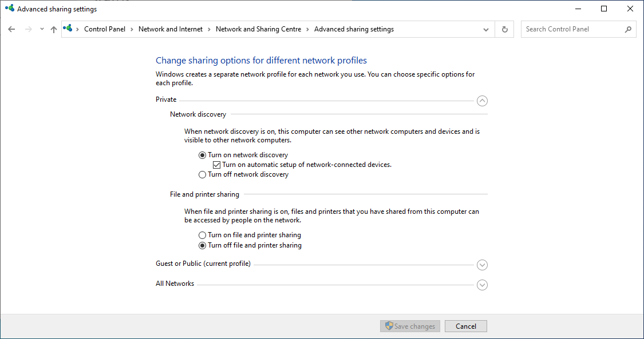
Task: Click the Save changes button
Action: [410, 326]
